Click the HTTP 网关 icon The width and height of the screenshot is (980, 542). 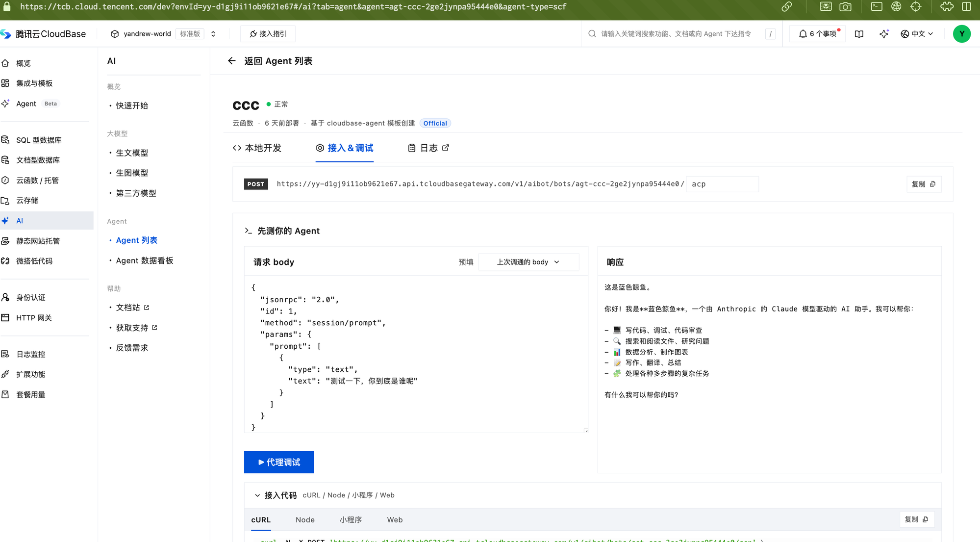click(x=5, y=317)
